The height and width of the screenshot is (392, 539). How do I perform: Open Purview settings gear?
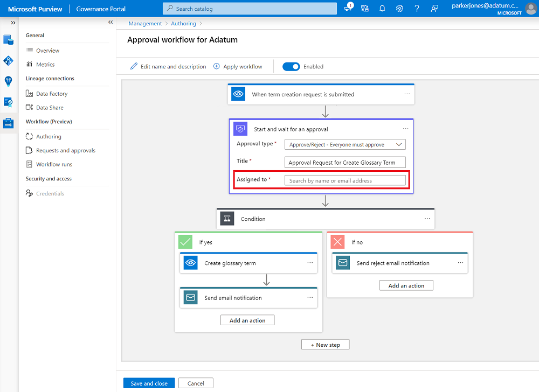pos(399,9)
